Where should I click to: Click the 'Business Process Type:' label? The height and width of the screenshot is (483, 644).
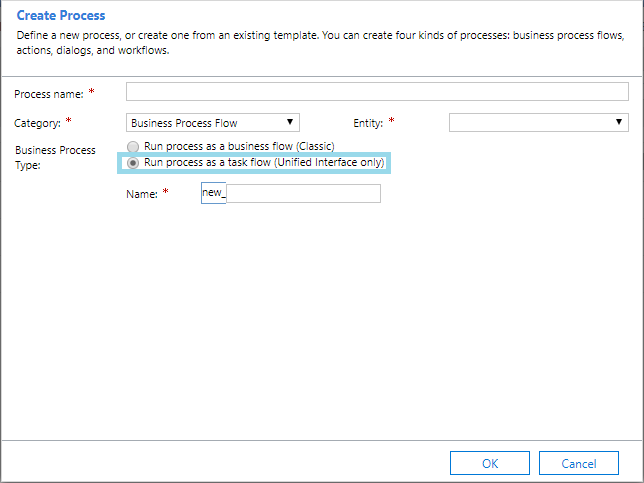click(55, 157)
